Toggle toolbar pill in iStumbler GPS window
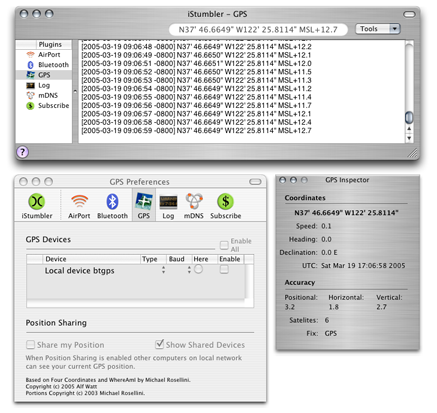 pos(409,14)
